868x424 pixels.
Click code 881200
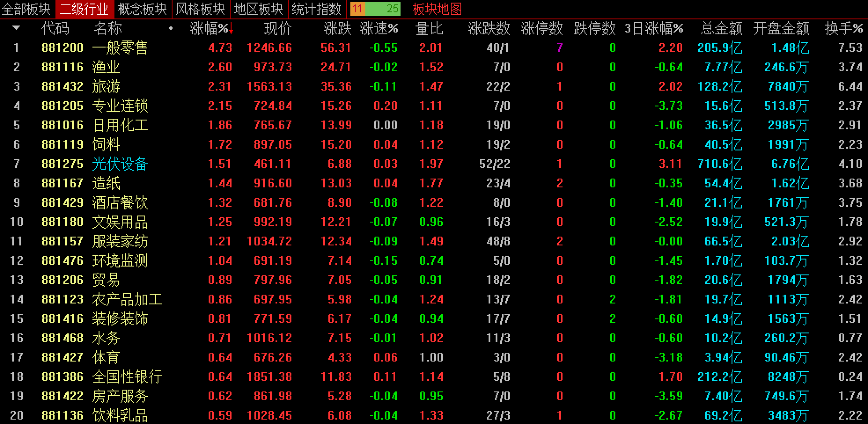63,48
